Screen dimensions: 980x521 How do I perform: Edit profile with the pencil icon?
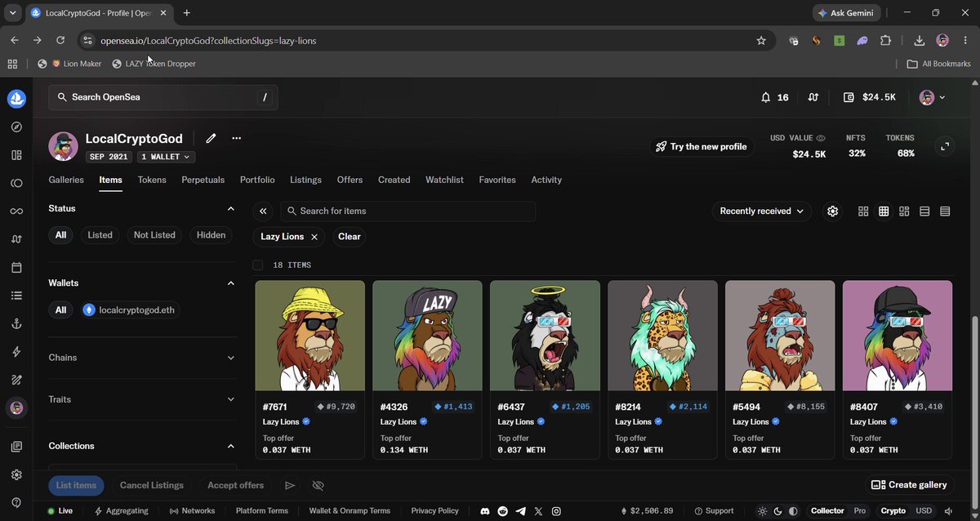click(211, 138)
